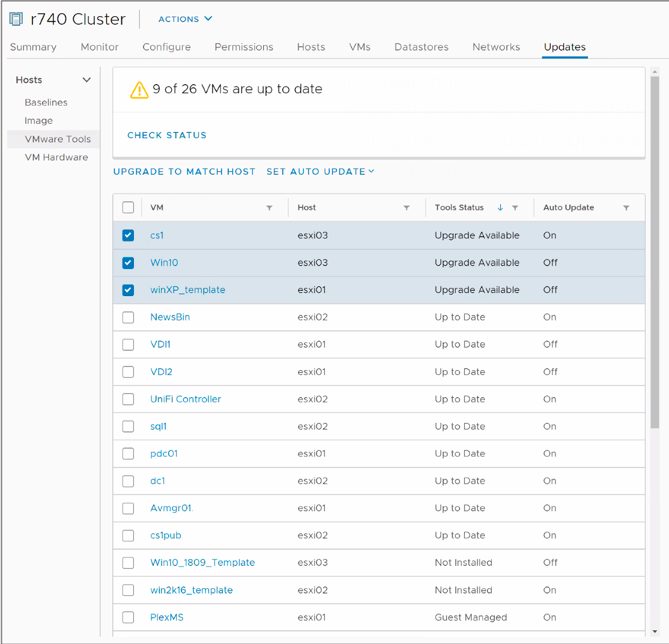Open the VMs tab
Screen dimensions: 669x644
point(360,47)
